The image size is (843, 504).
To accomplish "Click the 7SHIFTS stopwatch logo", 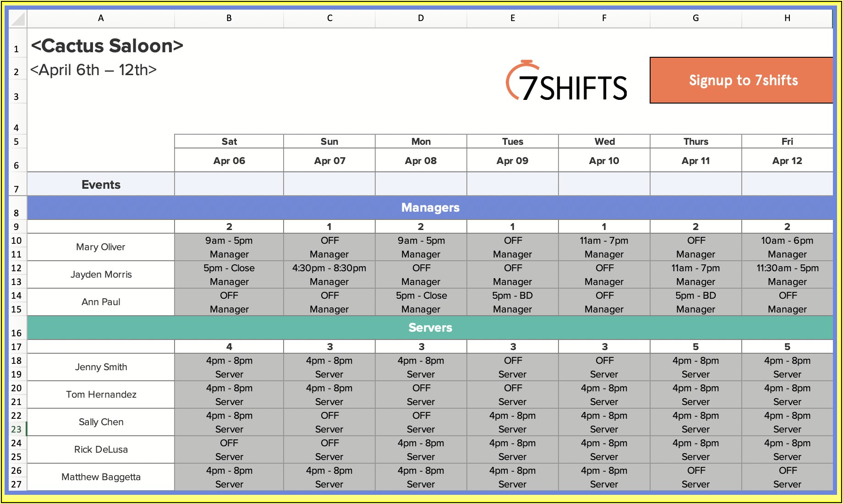I will click(566, 82).
